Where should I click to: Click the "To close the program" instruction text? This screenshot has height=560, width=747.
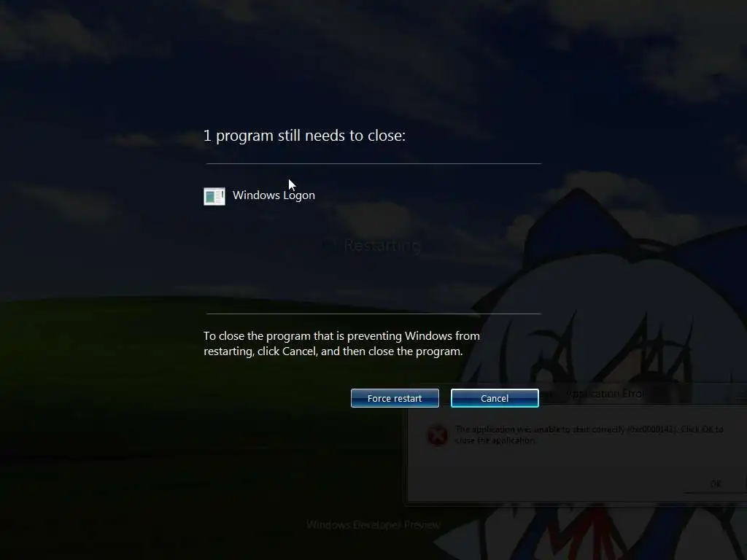tap(341, 343)
